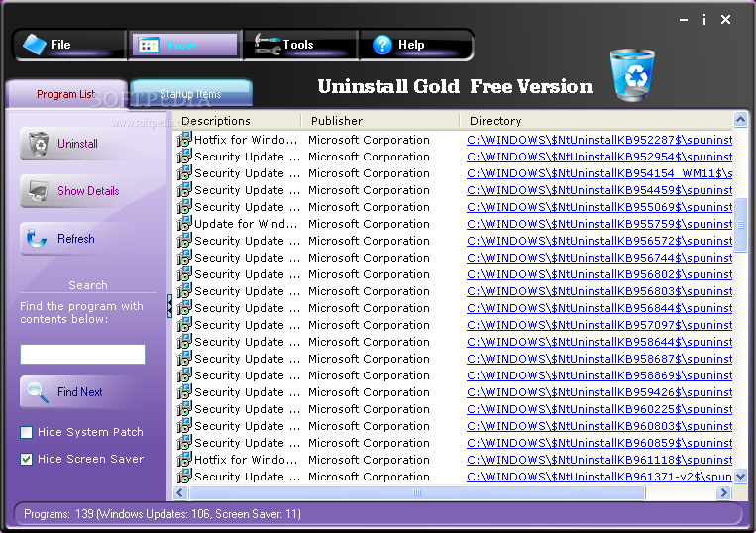Open directory link for KB954154_WM11
Screen dimensions: 756x533
[x=599, y=173]
